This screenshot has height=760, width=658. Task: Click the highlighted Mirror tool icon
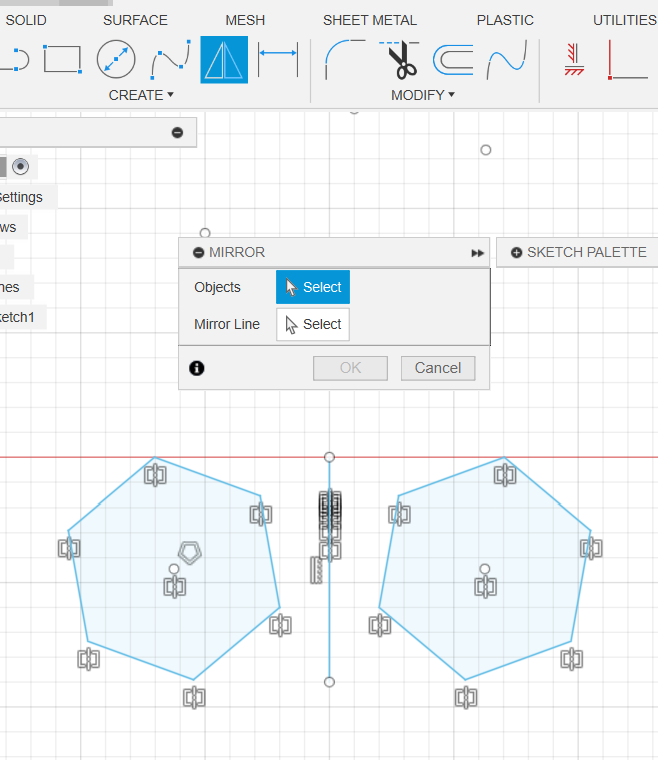point(224,60)
